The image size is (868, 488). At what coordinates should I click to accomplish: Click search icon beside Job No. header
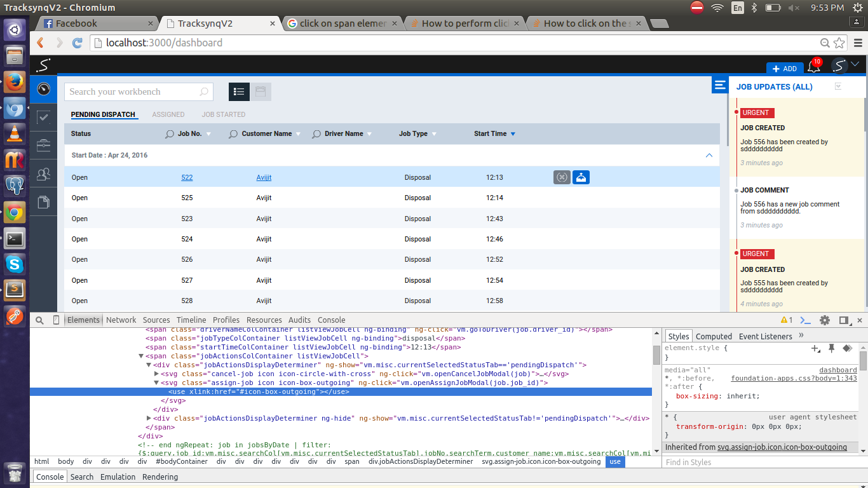(x=170, y=134)
